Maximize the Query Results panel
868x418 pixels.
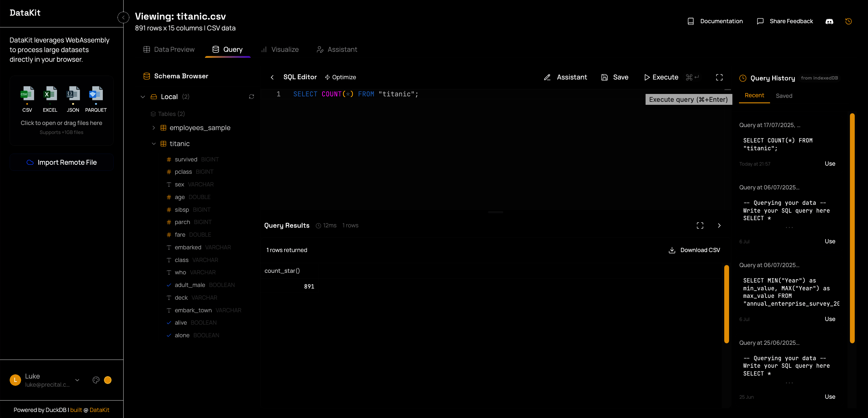[700, 225]
